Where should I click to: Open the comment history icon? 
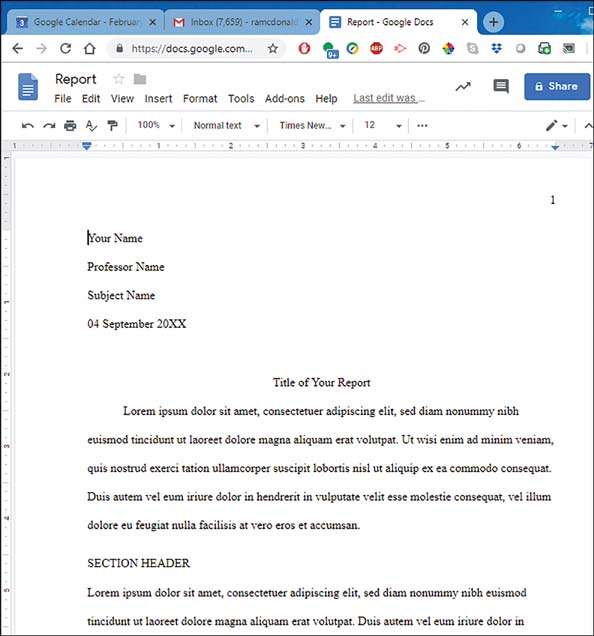[501, 86]
